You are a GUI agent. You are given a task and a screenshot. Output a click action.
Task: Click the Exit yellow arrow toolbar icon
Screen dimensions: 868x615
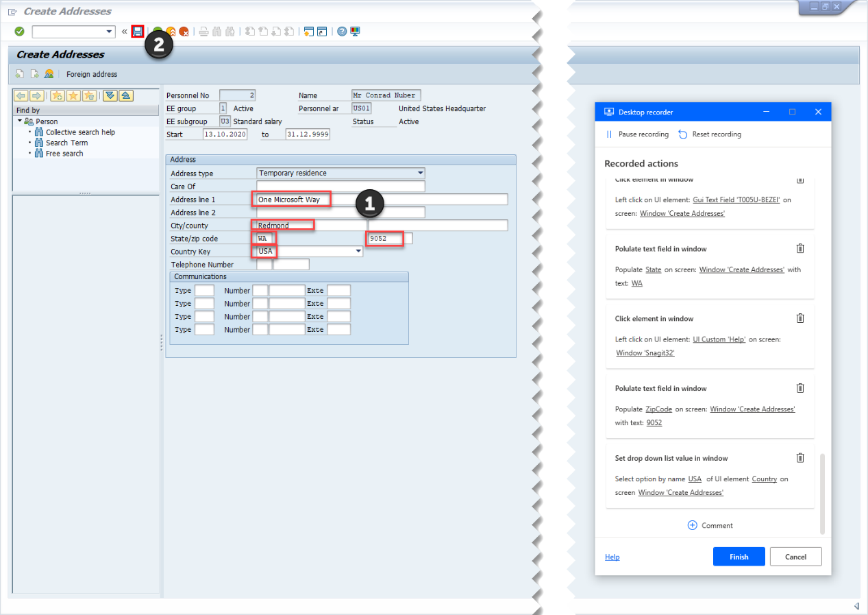pyautogui.click(x=172, y=31)
